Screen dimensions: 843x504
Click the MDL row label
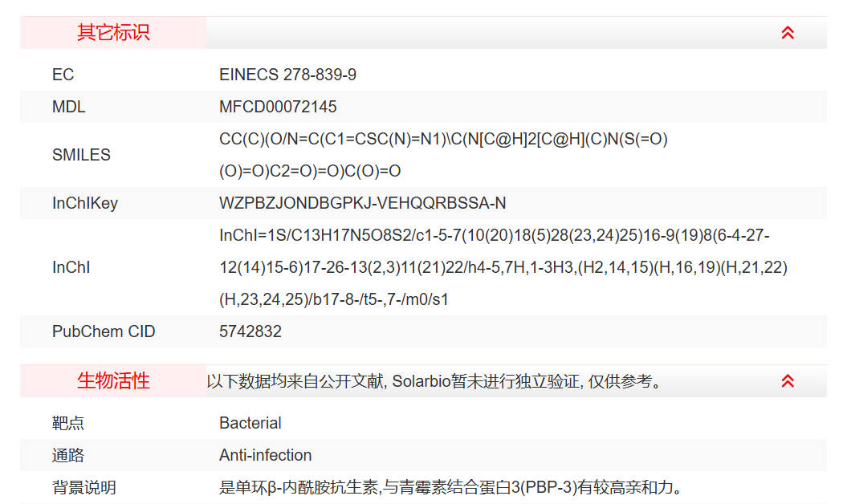click(68, 107)
